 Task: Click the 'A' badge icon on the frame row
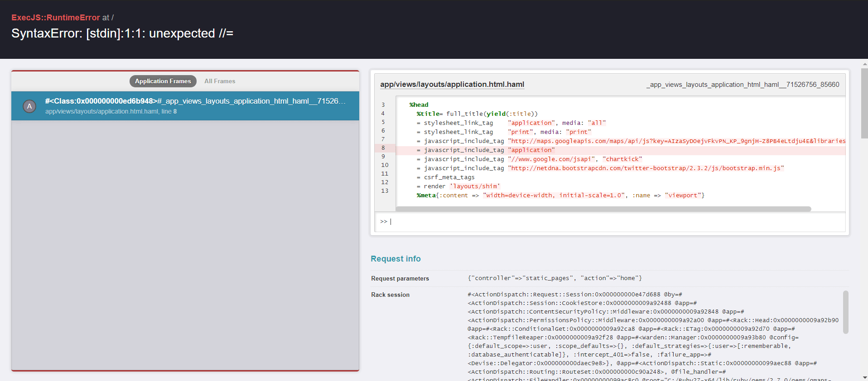click(x=29, y=106)
